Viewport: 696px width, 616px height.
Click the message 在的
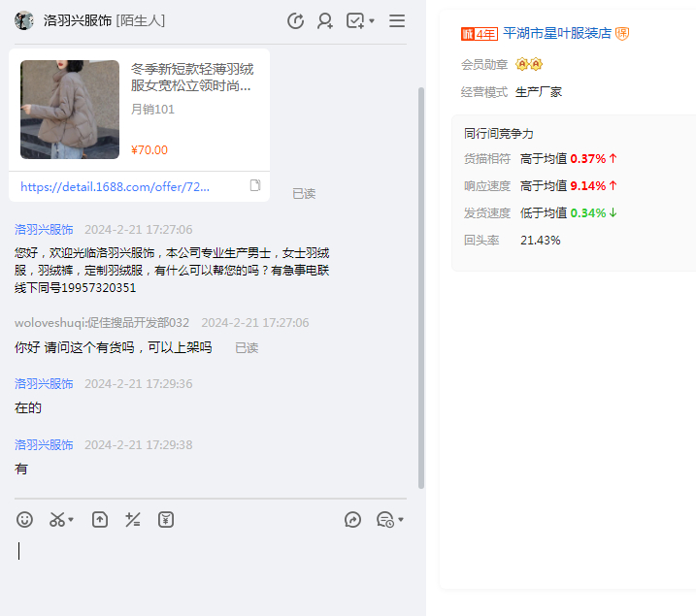pos(27,407)
